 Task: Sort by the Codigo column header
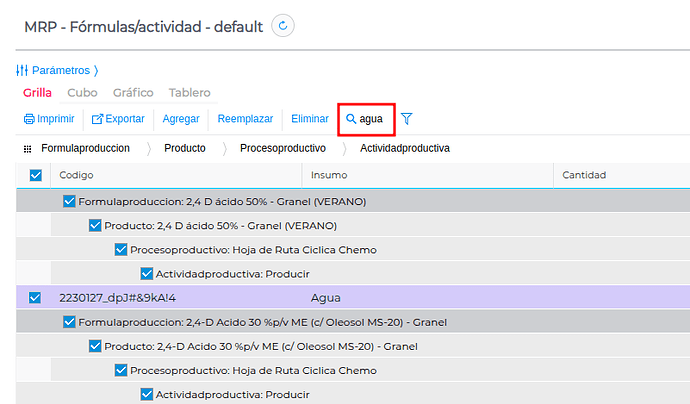[x=76, y=175]
